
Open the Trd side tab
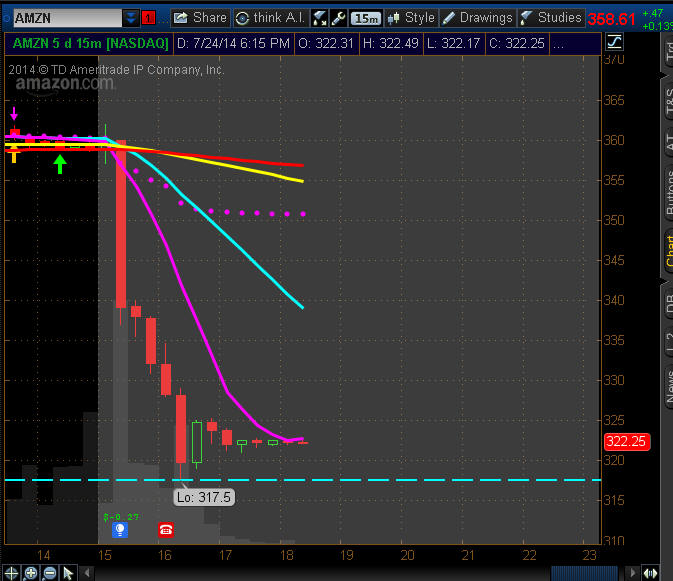(668, 51)
